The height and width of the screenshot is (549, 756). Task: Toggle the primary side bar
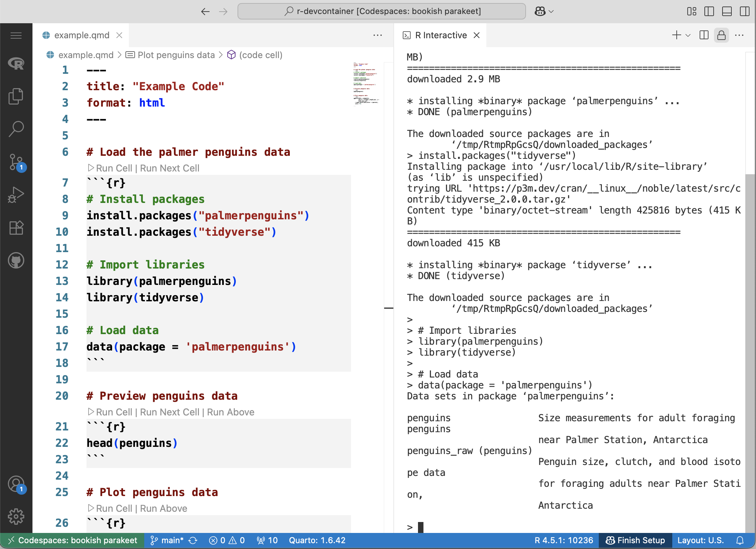click(709, 12)
